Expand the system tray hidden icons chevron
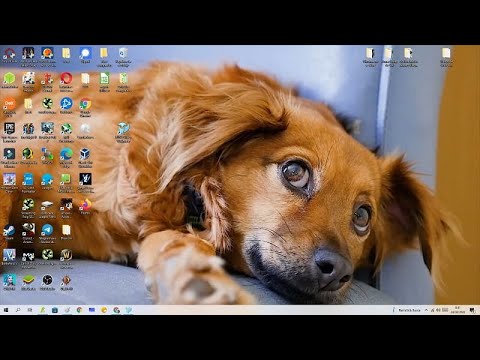 coord(426,310)
